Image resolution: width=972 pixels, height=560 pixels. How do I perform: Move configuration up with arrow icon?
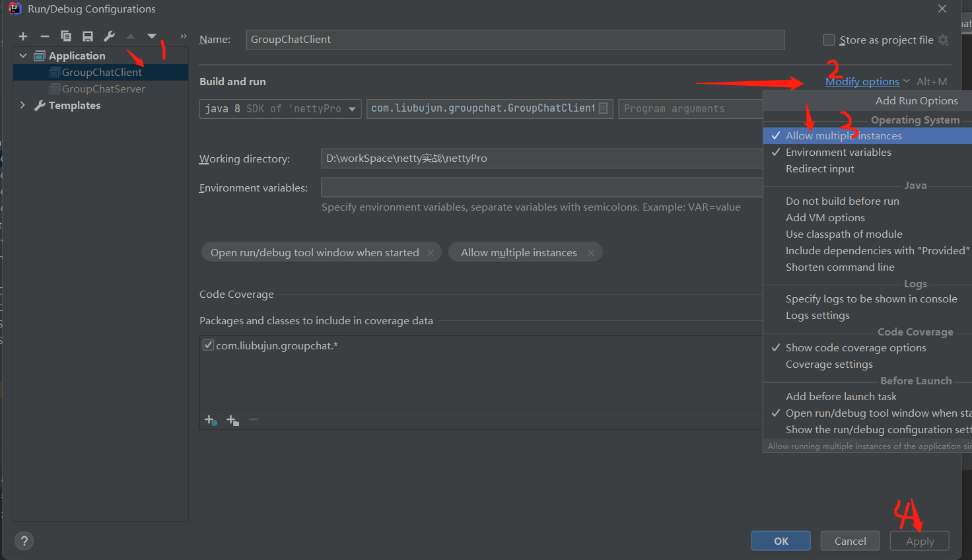coord(131,36)
